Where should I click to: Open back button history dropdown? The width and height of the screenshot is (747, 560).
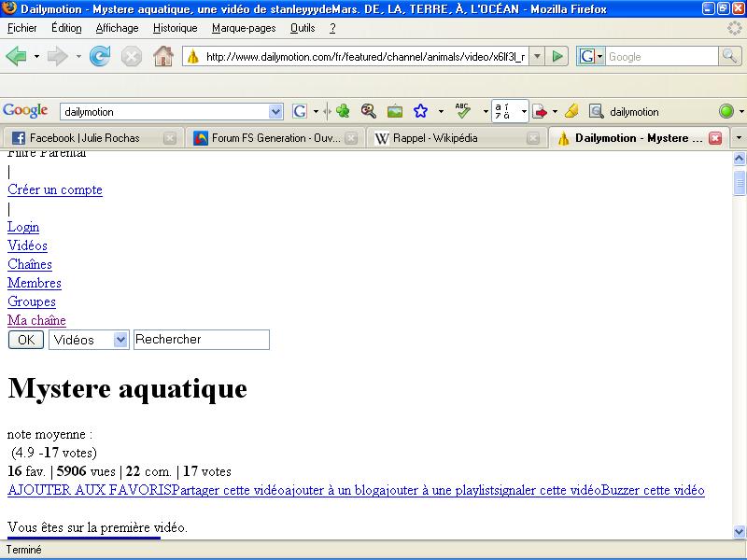click(x=36, y=57)
